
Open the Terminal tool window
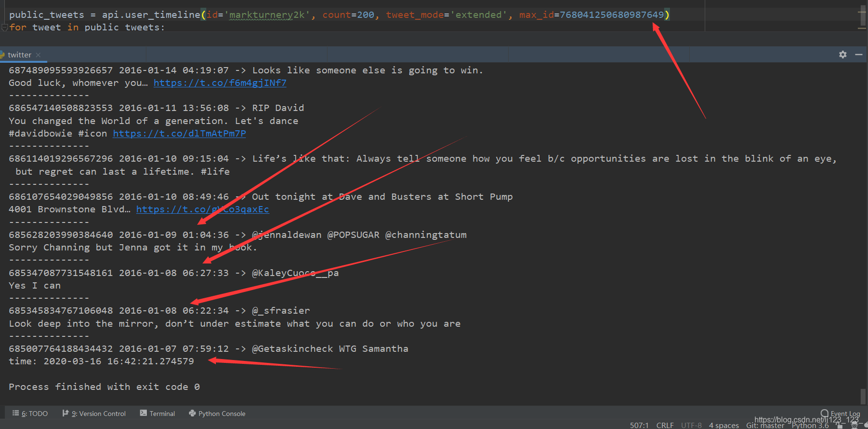coord(157,414)
